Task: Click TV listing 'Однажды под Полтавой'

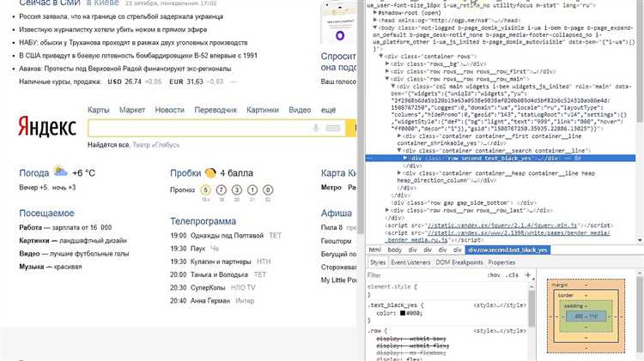Action: [227, 236]
